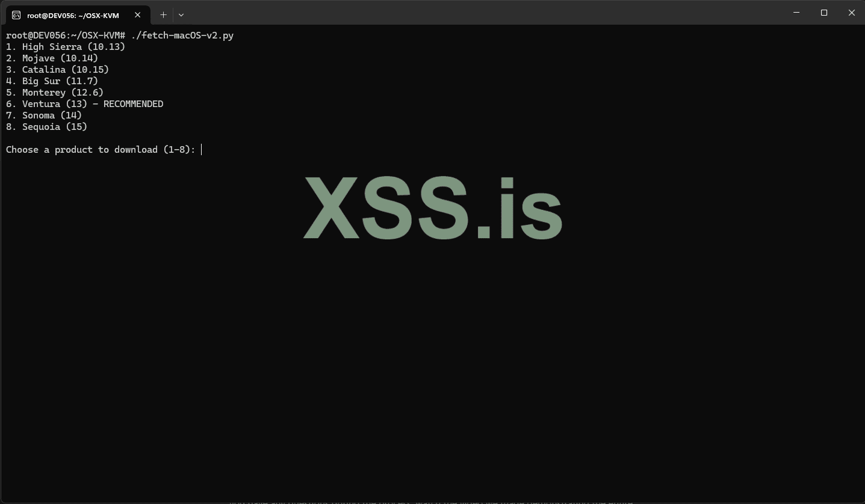This screenshot has height=504, width=865.
Task: Click the "3. Catalina (10.15)" line
Action: click(x=57, y=70)
